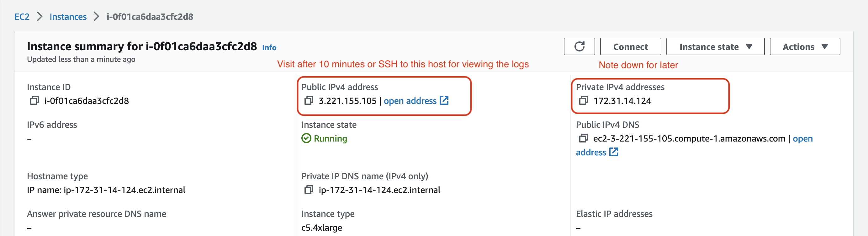Copy the private IPv4 address 172.31.14.124
This screenshot has height=236, width=868.
pos(583,101)
